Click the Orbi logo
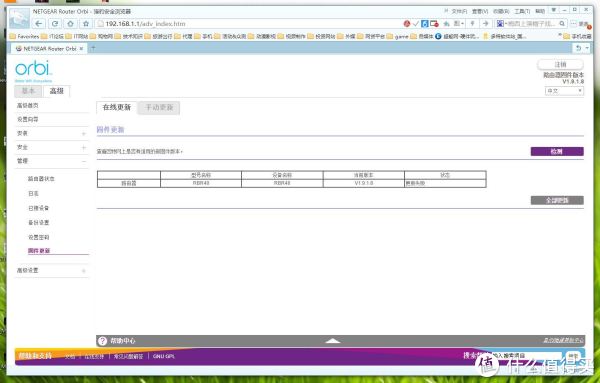Viewport: 600px width, 383px height. tap(33, 70)
